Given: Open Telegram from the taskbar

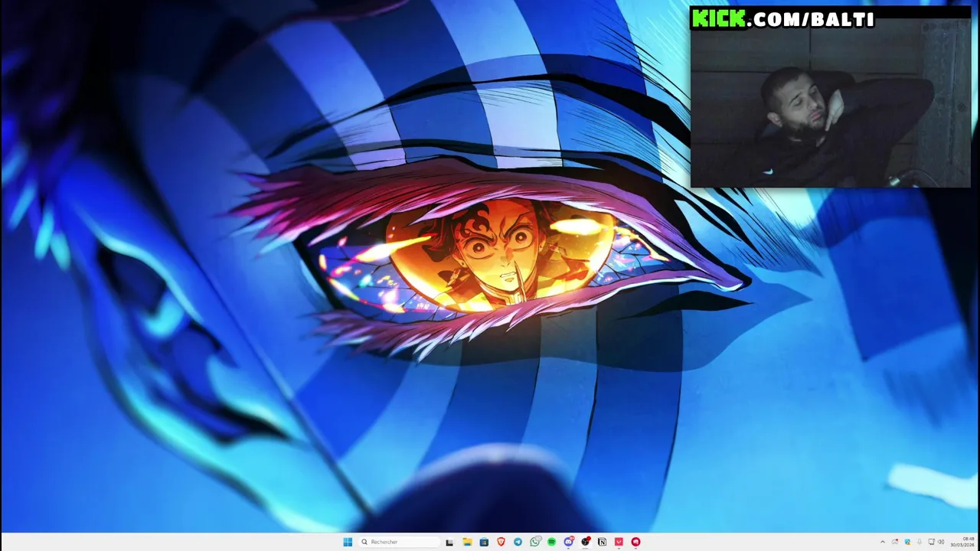Looking at the screenshot, I should pyautogui.click(x=518, y=542).
